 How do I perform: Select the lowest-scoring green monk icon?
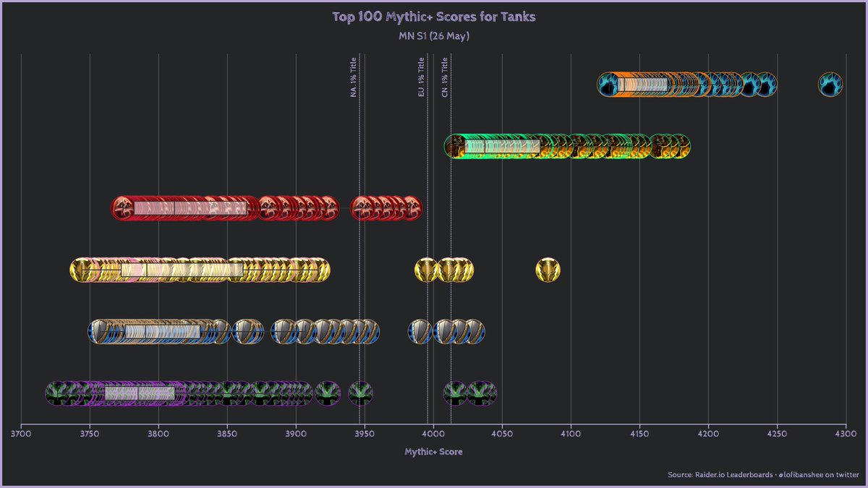pos(456,146)
